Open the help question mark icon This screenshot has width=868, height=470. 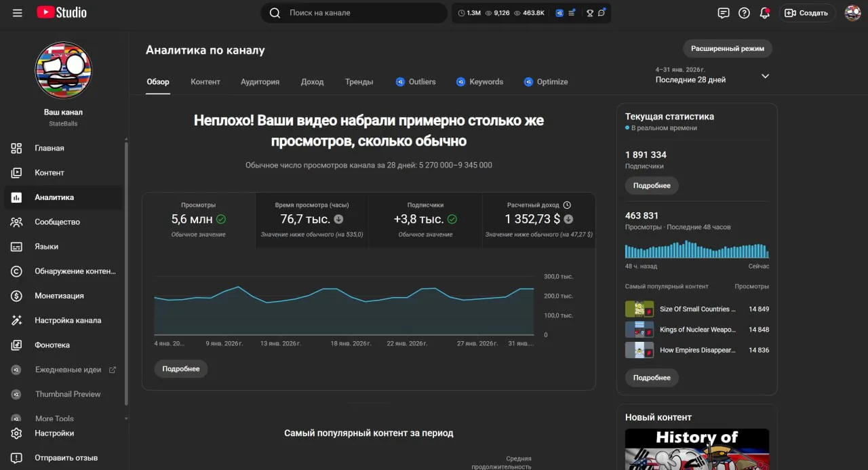pos(744,13)
